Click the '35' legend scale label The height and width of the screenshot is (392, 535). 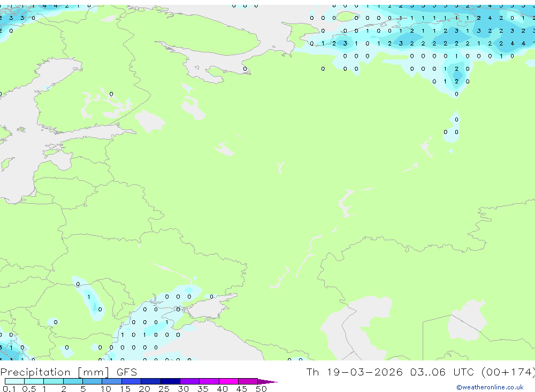(x=203, y=389)
